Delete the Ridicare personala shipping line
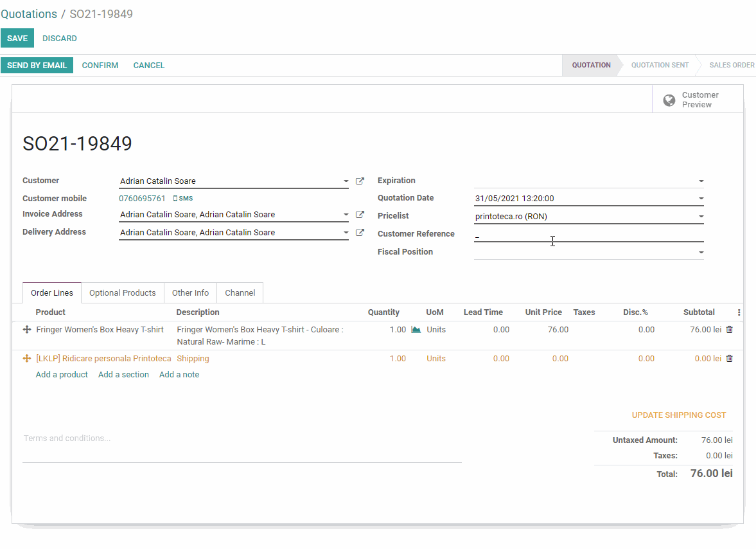The height and width of the screenshot is (549, 756). click(x=729, y=359)
